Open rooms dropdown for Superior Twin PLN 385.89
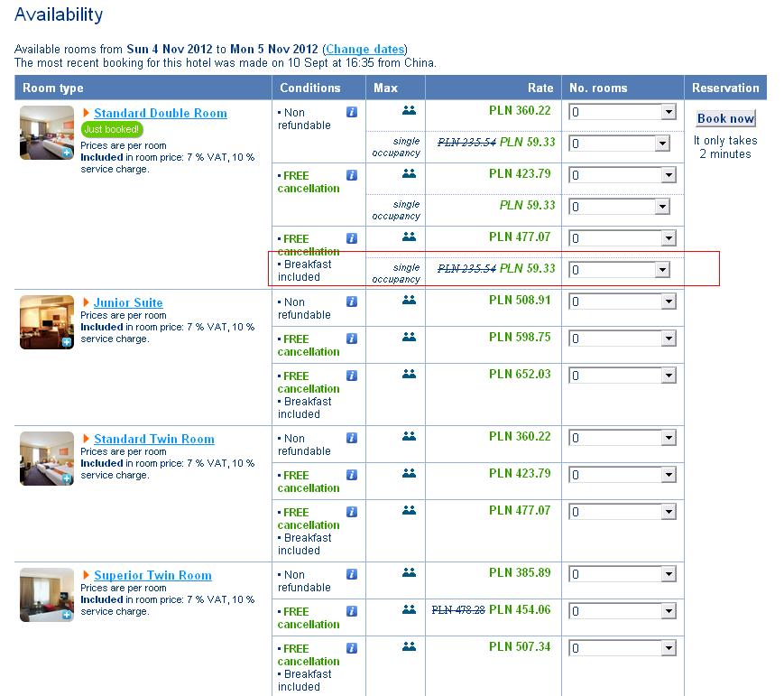 pyautogui.click(x=623, y=574)
